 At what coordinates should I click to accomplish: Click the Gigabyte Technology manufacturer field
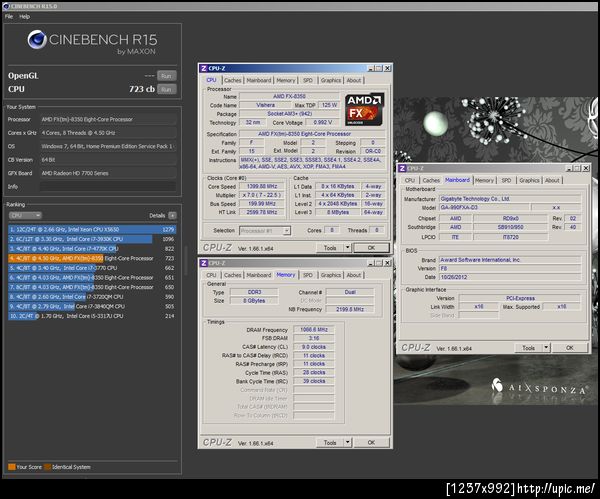point(510,199)
